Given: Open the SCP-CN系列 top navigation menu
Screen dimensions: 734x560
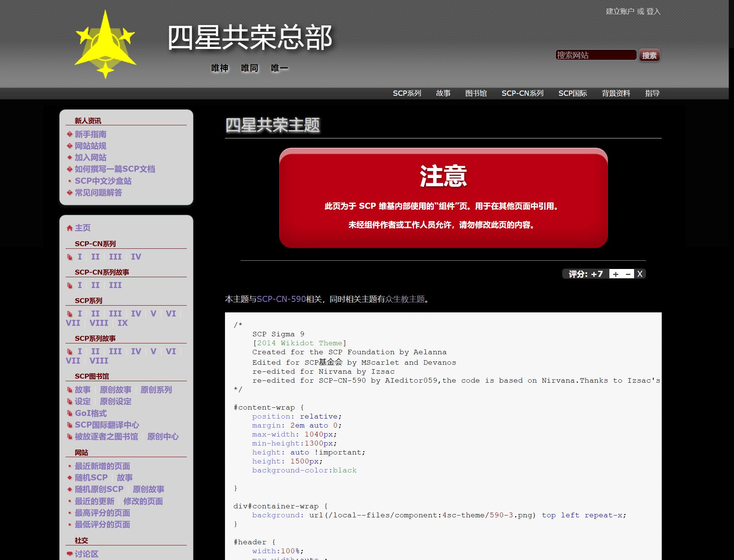Looking at the screenshot, I should point(522,93).
